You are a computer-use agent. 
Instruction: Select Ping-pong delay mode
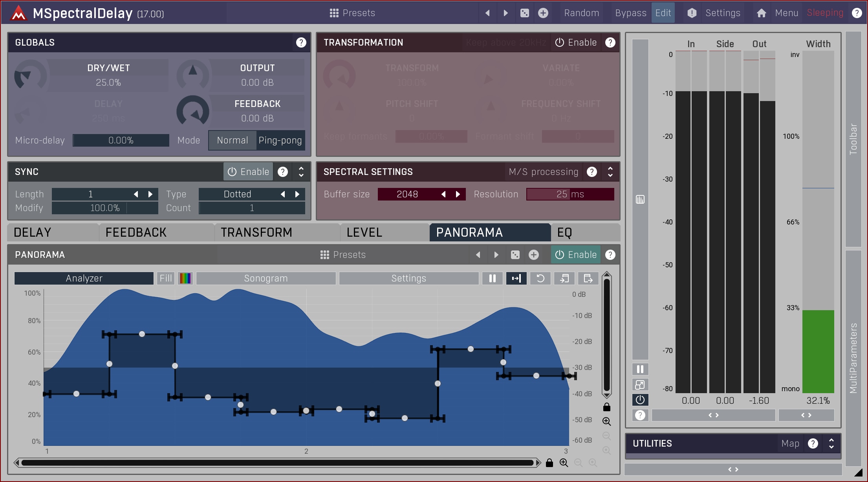pyautogui.click(x=280, y=140)
